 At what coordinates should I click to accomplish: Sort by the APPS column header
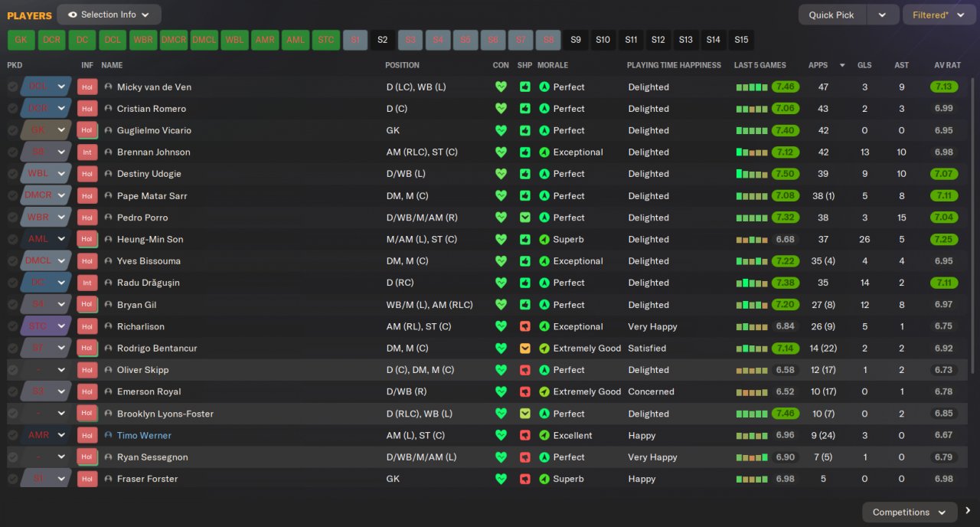[x=818, y=65]
